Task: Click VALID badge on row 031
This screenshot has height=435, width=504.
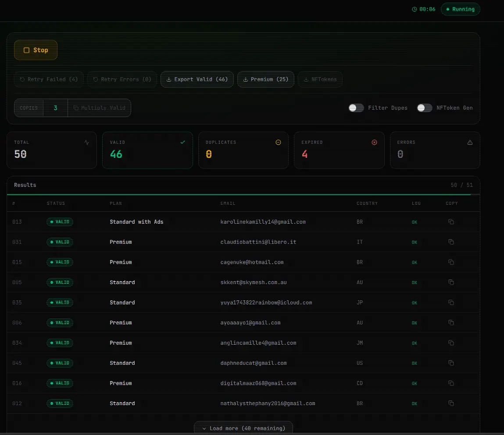Action: (x=60, y=242)
